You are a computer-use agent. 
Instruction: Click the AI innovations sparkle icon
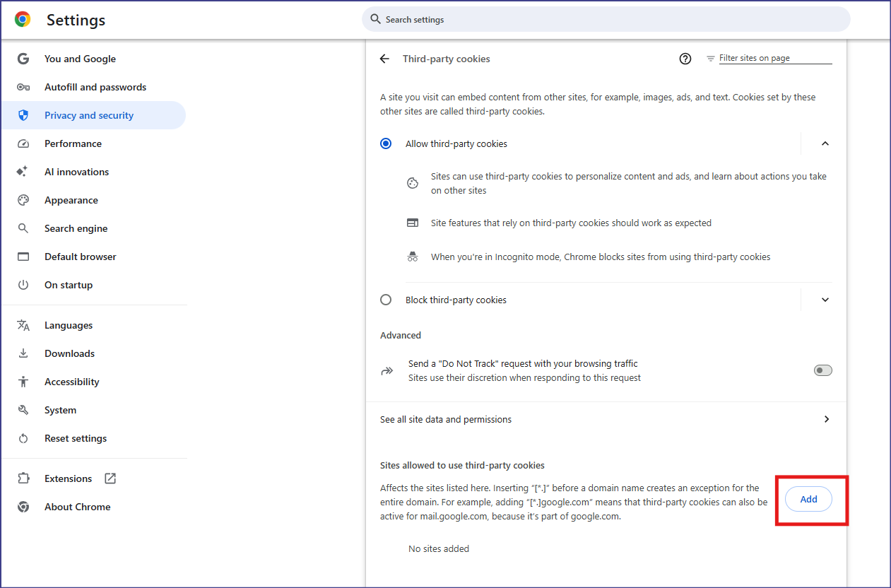(23, 172)
